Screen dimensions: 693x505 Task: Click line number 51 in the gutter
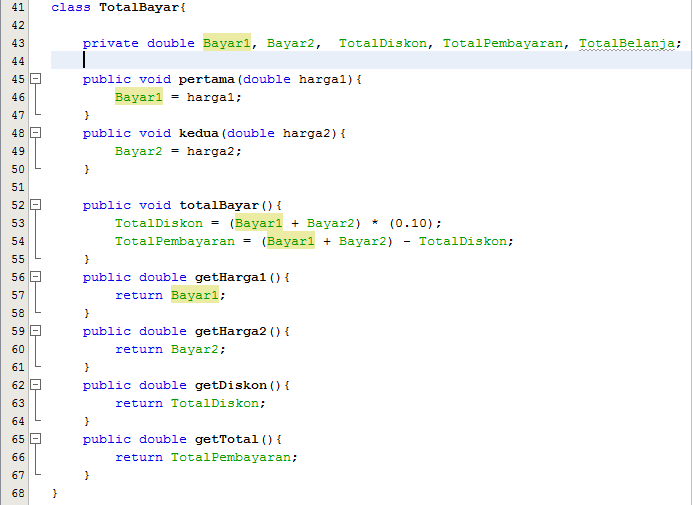pyautogui.click(x=18, y=187)
